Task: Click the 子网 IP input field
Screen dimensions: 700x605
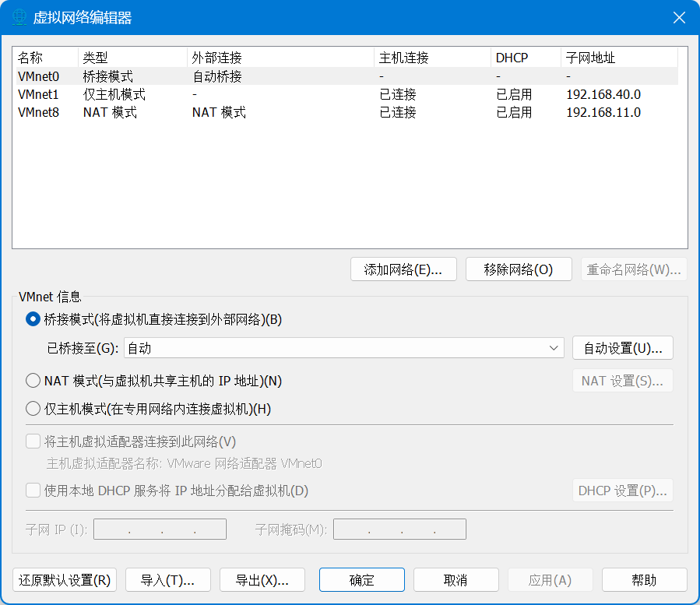Action: coord(160,529)
